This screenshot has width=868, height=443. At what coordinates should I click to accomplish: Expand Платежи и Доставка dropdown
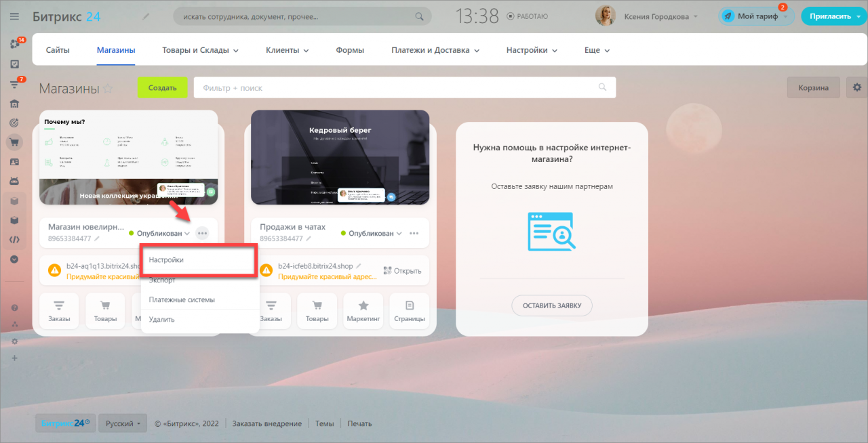tap(435, 50)
